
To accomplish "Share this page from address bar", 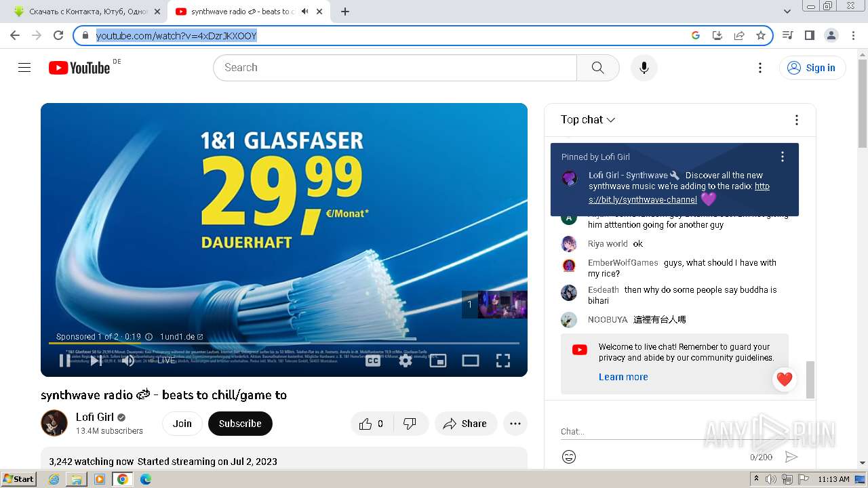I will (739, 35).
